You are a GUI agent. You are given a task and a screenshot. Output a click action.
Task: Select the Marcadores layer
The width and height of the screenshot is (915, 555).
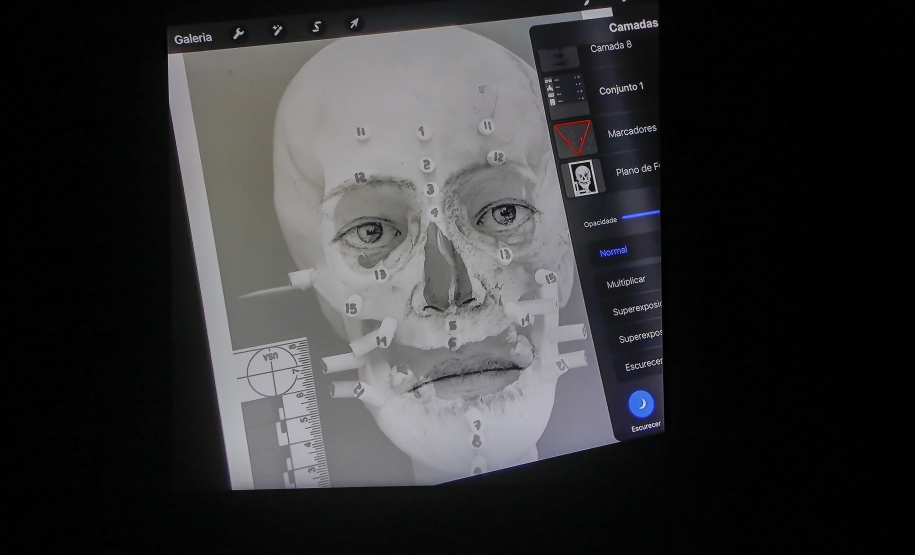[x=631, y=132]
